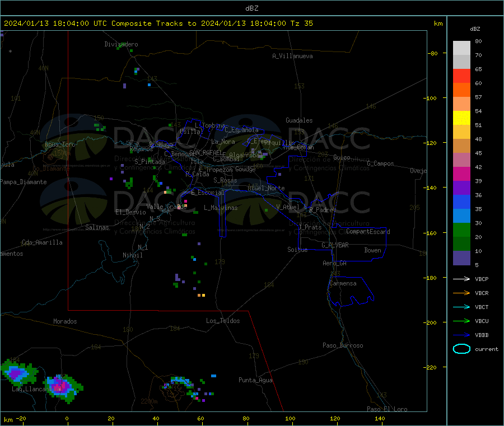Click the orange VBCR arrow legend icon
This screenshot has width=504, height=426.
(461, 293)
